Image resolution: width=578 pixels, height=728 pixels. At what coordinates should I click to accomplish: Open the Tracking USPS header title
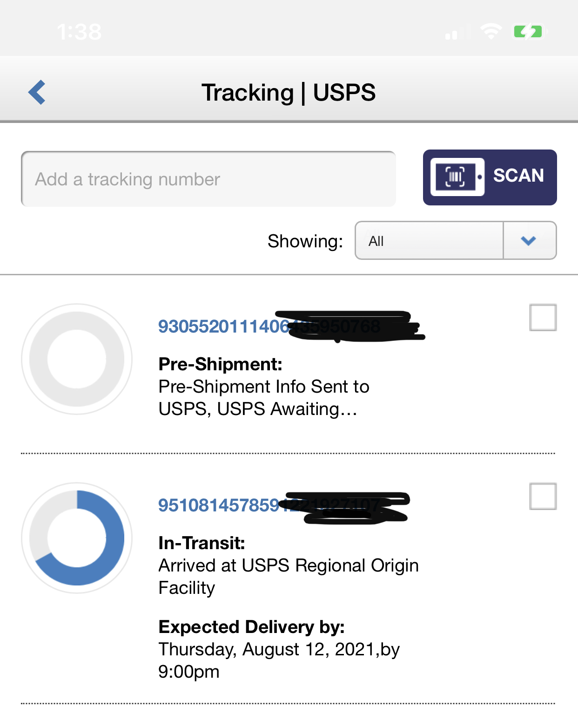click(289, 92)
